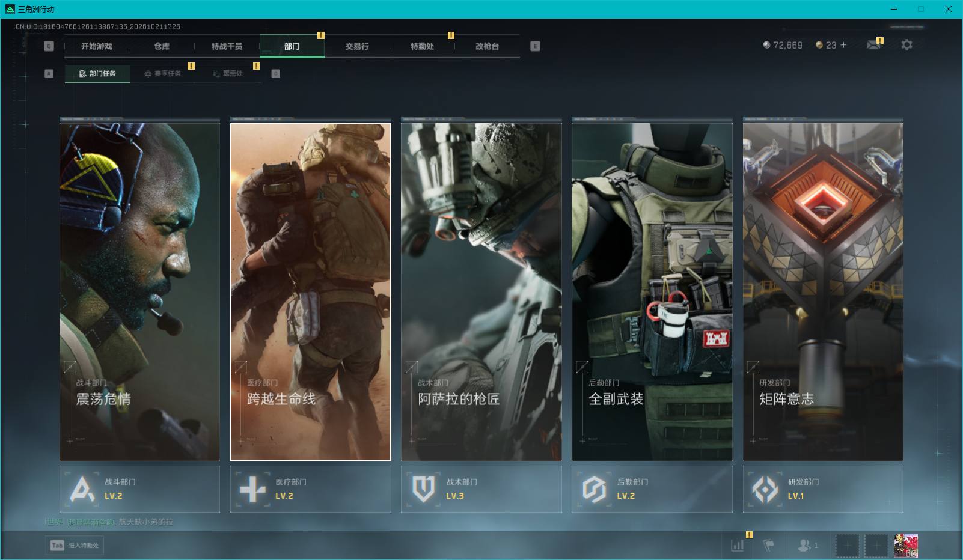Open the 阿萨拉的枪匠 tactical department card
Screen dimensions: 963x560
pyautogui.click(x=481, y=292)
